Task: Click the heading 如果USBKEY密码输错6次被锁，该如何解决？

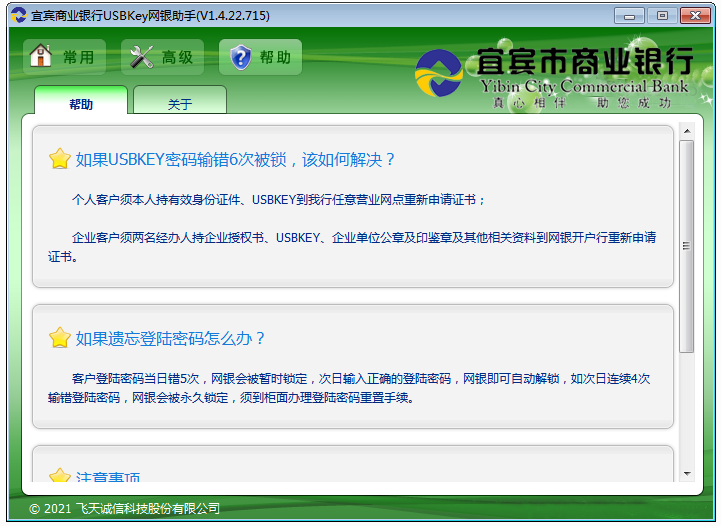Action: [236, 160]
